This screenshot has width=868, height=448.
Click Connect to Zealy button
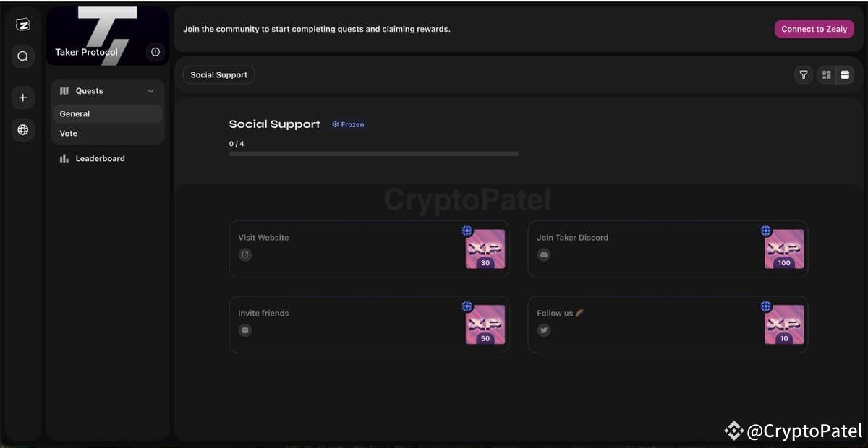[x=814, y=29]
